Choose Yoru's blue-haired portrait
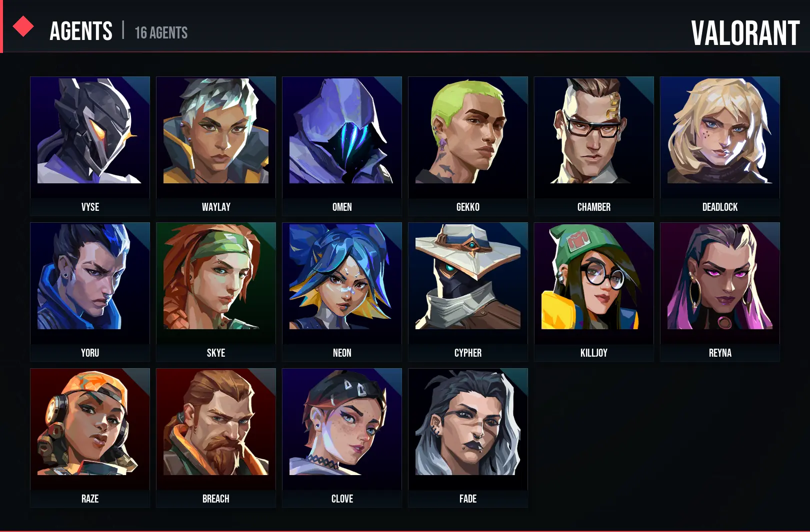The width and height of the screenshot is (810, 532). pos(90,292)
